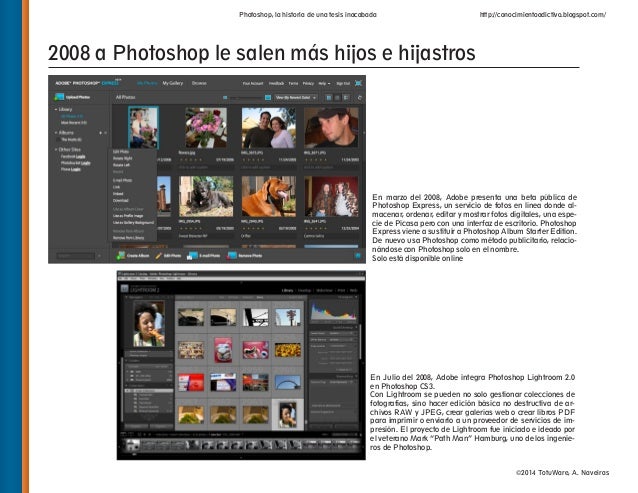Screen dimensions: 638x493
Task: Select the brown dog photo thumbnail
Action: point(269,196)
